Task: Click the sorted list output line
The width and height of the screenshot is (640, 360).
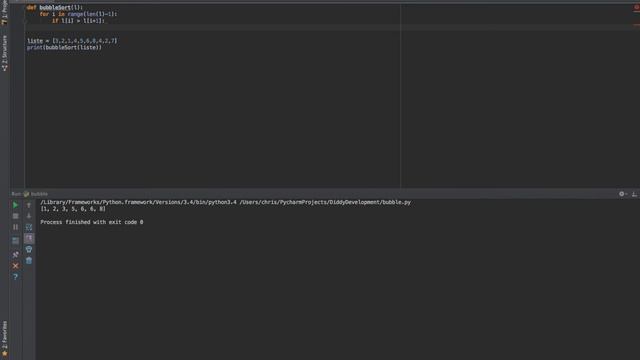Action: coord(73,209)
